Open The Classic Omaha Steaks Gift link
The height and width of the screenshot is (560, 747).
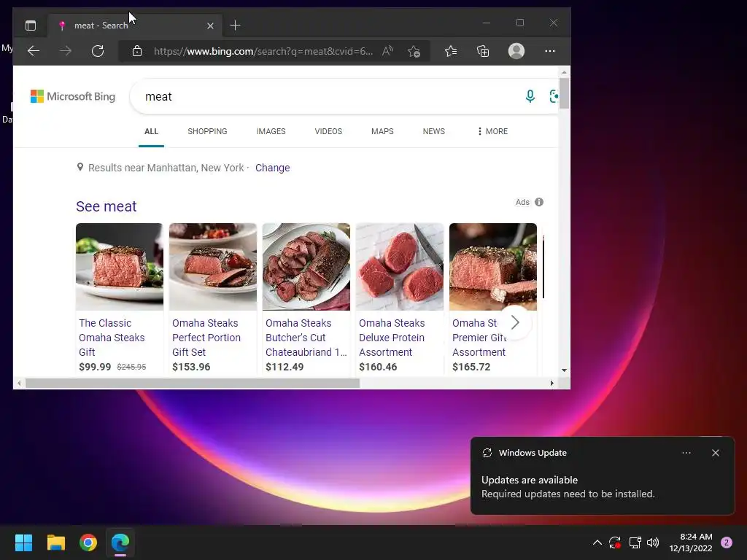point(112,338)
